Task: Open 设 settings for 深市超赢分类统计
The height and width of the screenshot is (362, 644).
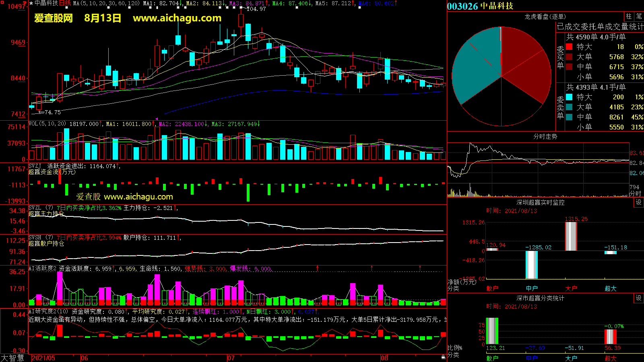Action: (639, 298)
